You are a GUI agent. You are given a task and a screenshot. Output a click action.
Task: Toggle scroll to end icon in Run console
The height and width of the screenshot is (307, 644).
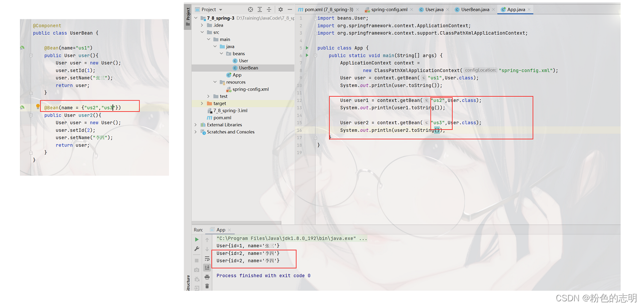[x=207, y=268]
